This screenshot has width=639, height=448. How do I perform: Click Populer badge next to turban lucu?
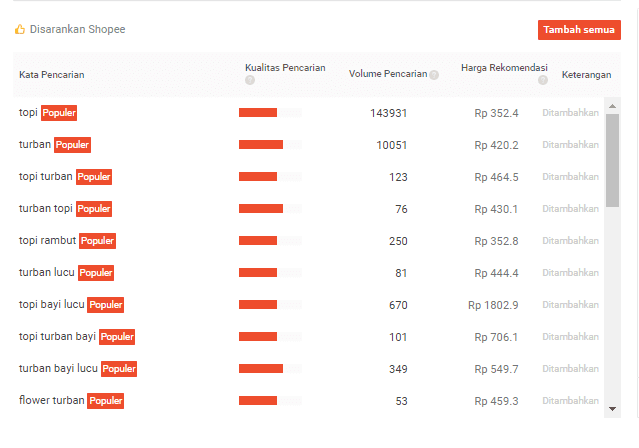pyautogui.click(x=96, y=273)
